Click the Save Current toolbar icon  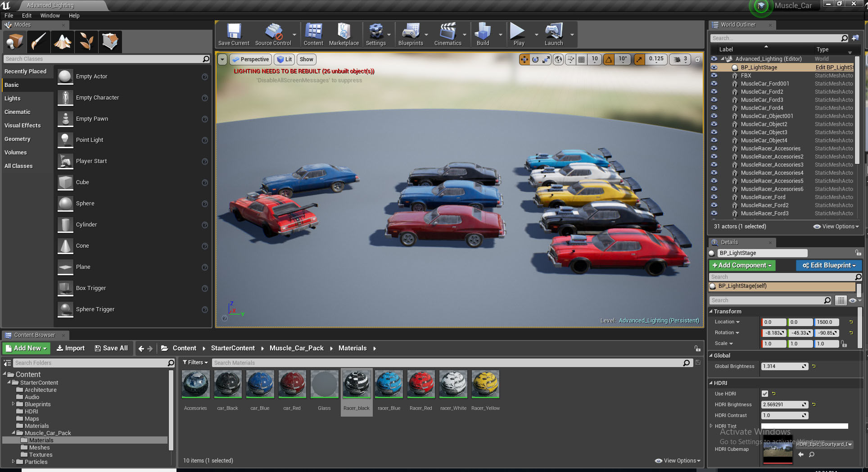coord(234,35)
